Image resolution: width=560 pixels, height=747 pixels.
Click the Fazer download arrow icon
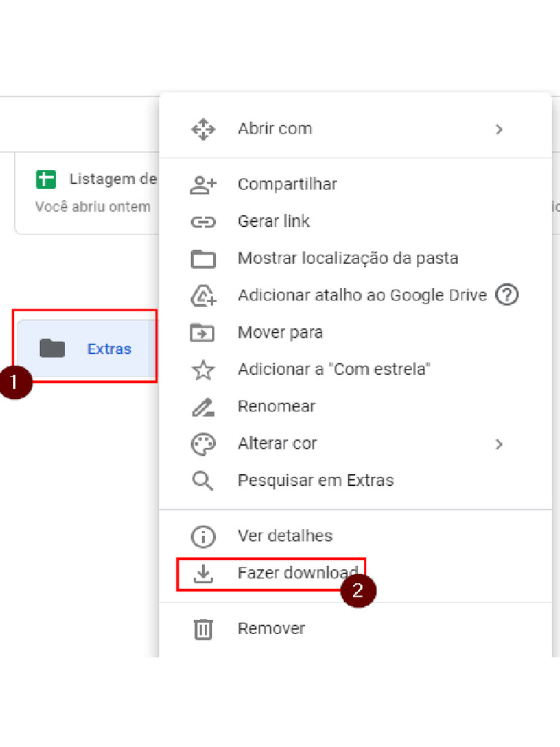click(203, 574)
